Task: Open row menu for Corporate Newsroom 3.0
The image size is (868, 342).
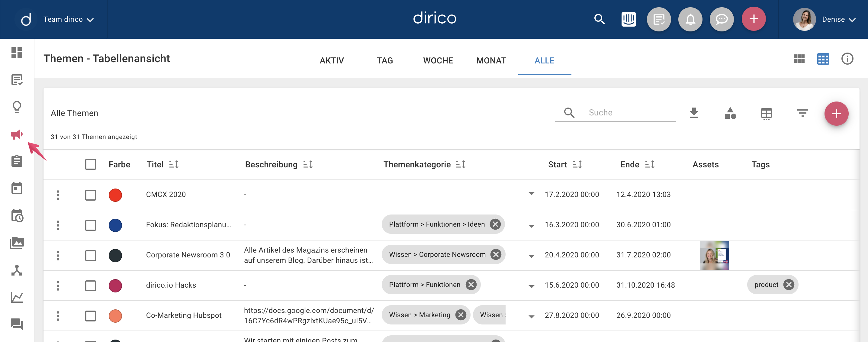Action: 58,255
